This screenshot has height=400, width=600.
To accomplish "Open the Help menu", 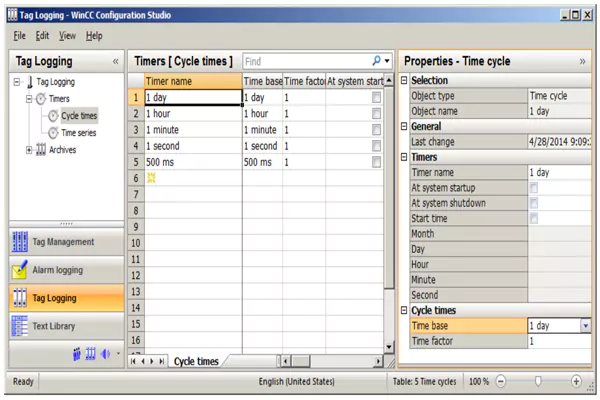I will click(x=94, y=36).
